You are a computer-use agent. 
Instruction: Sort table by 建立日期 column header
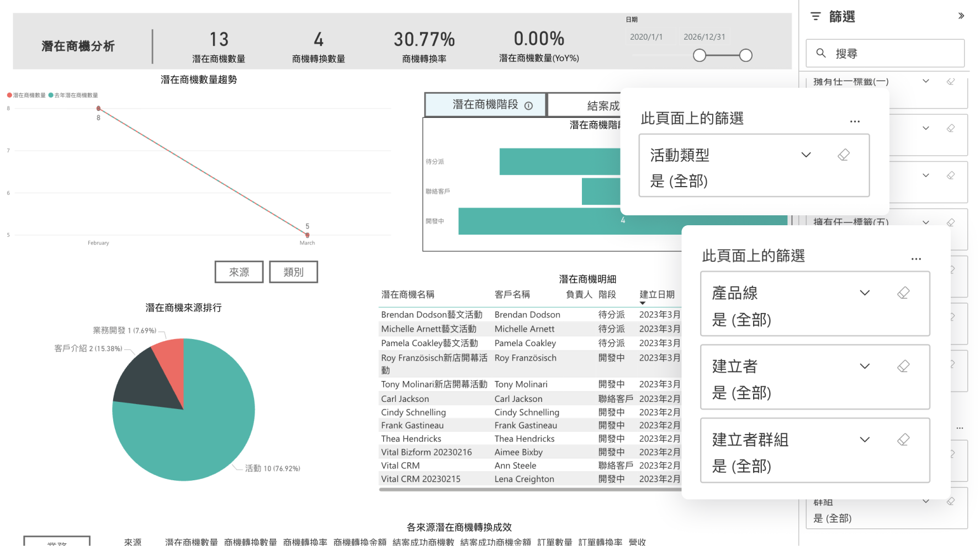656,295
